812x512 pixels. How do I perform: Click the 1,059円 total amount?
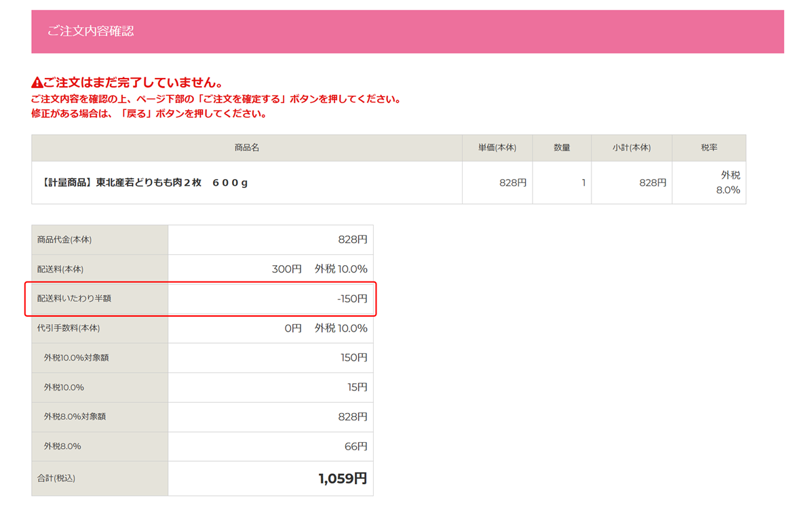click(x=343, y=479)
